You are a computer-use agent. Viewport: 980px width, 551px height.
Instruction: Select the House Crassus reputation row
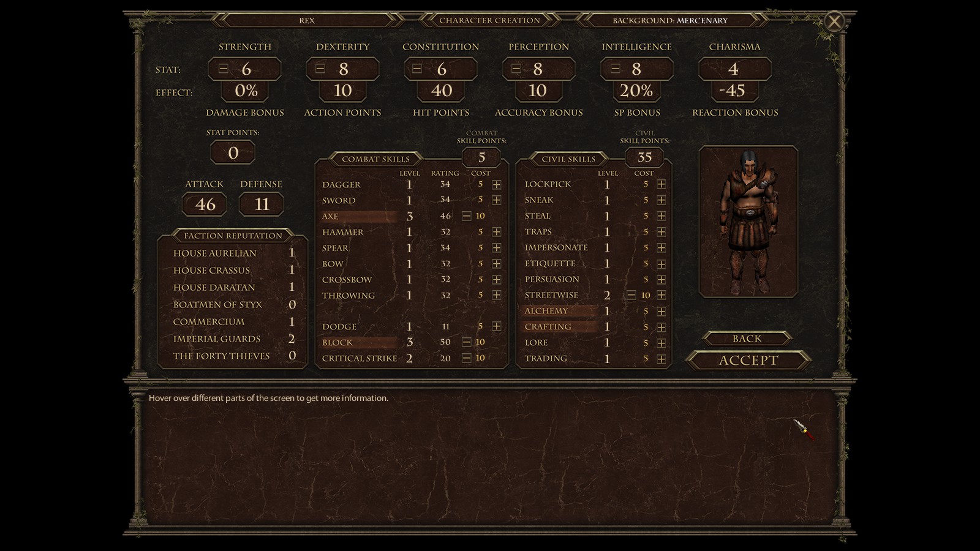point(234,270)
